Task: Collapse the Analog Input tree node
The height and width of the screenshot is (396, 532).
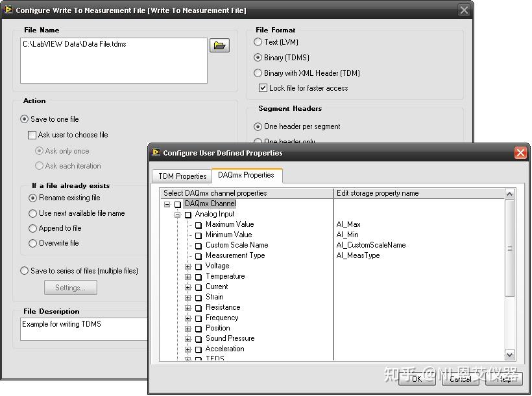Action: [x=177, y=215]
